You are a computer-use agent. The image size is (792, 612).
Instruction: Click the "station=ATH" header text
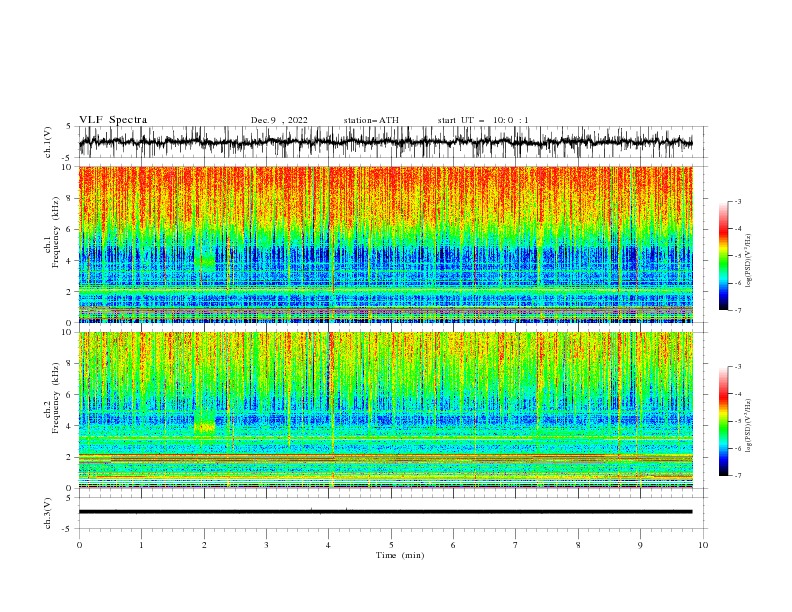tap(371, 120)
